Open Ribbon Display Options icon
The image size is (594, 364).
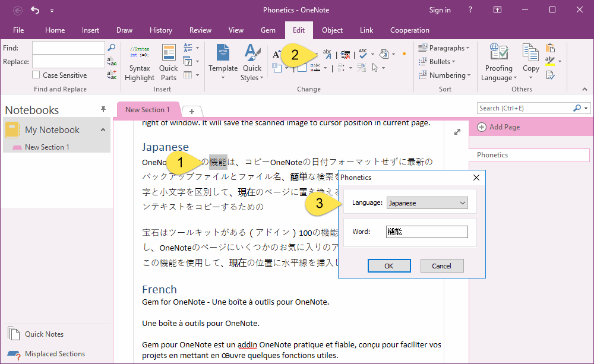[x=497, y=10]
